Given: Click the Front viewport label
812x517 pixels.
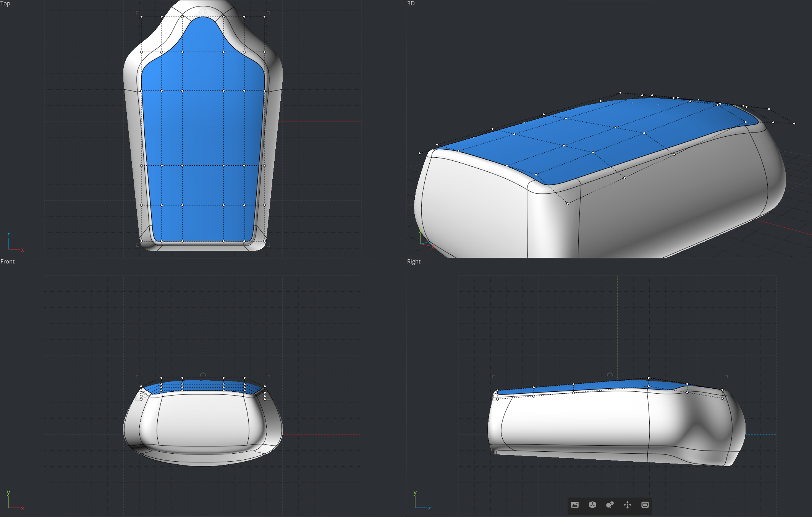Looking at the screenshot, I should click(8, 262).
